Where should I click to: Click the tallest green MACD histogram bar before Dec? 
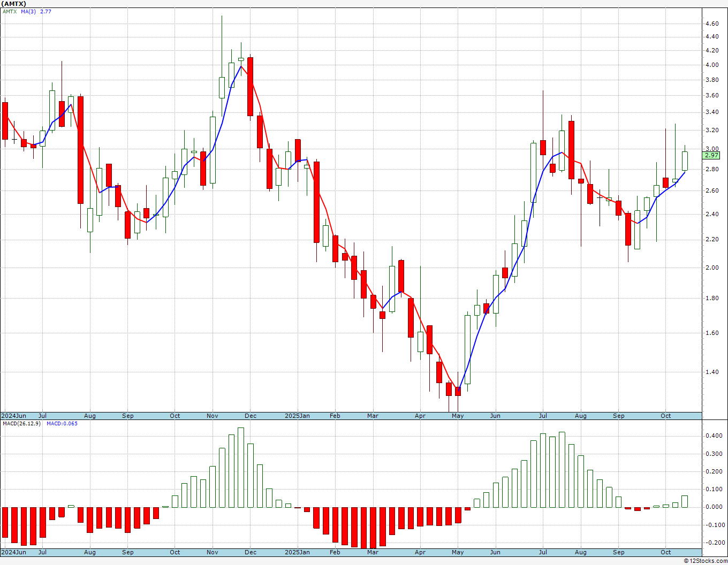(241, 468)
